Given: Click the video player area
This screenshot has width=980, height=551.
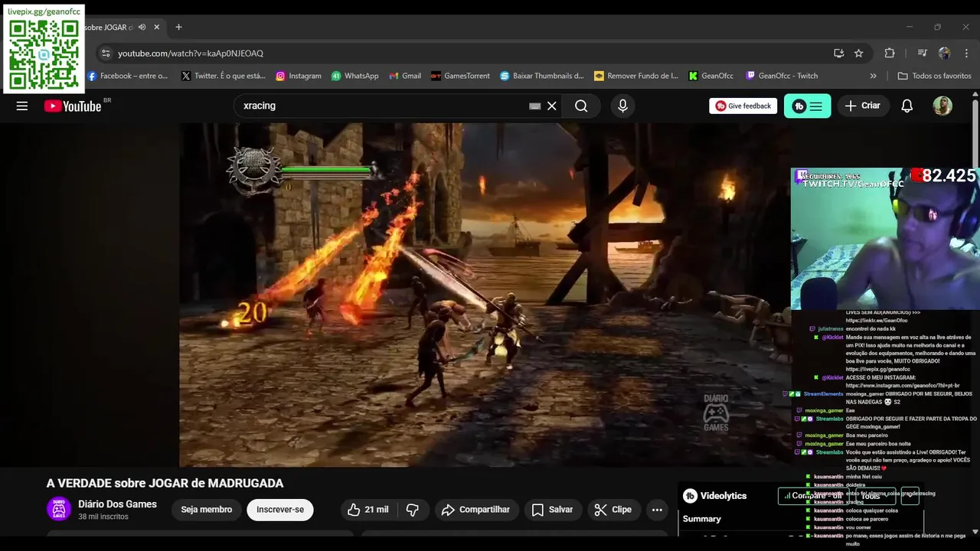Looking at the screenshot, I should tap(485, 295).
